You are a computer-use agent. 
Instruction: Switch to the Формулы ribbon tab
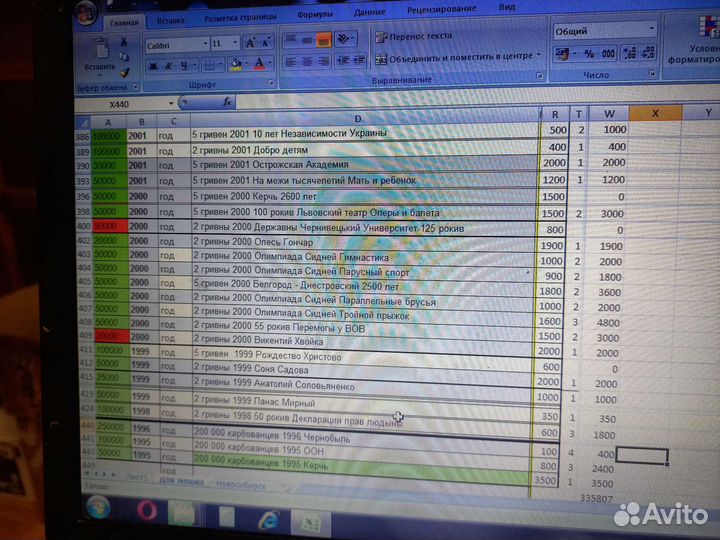(315, 16)
